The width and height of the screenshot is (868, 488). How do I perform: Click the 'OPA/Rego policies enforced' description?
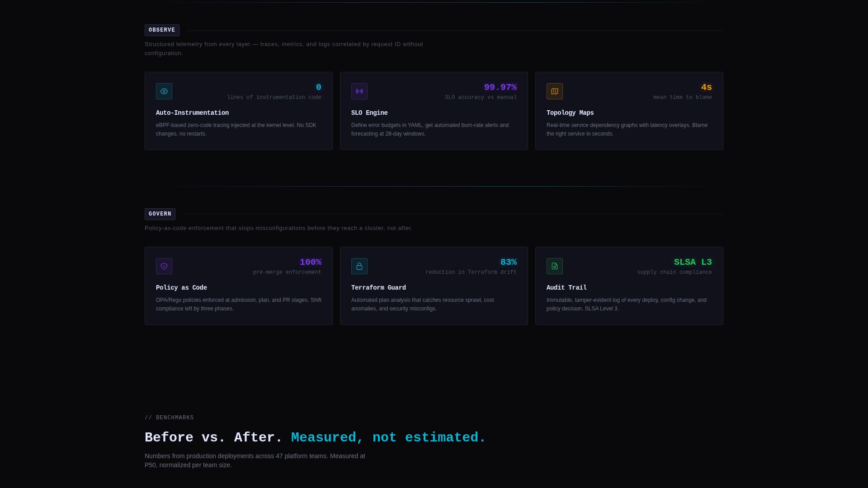(238, 305)
